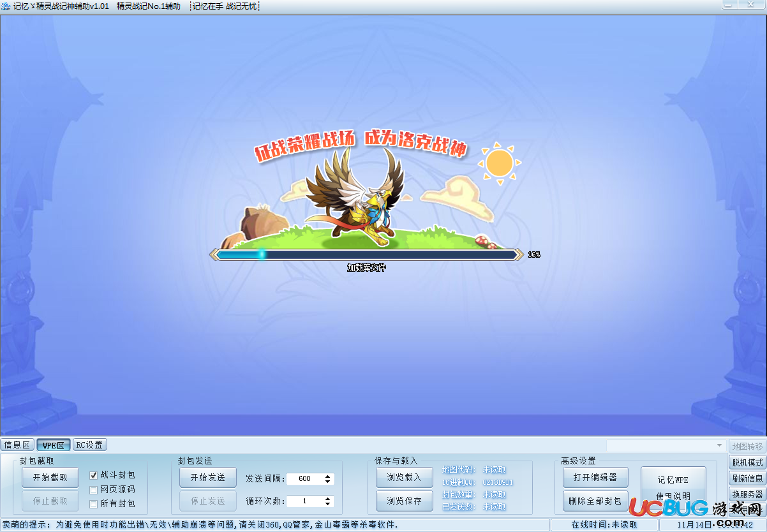Click the 封包数量 未读取 value
Viewport: 767px width, 532px height.
coord(494,494)
